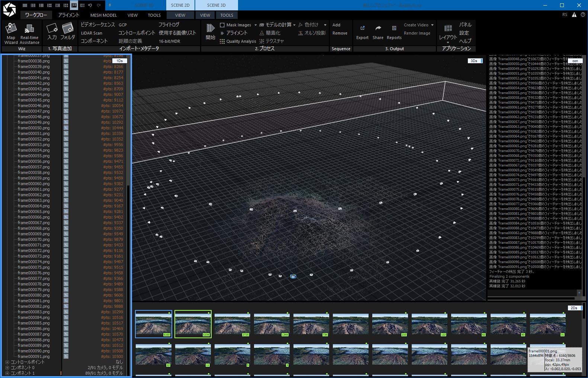Click the Export icon
This screenshot has height=378, width=588.
click(x=362, y=28)
